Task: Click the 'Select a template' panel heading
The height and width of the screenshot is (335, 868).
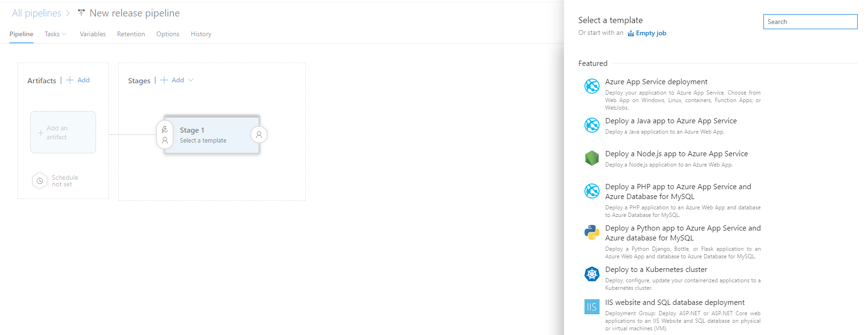Action: 610,20
